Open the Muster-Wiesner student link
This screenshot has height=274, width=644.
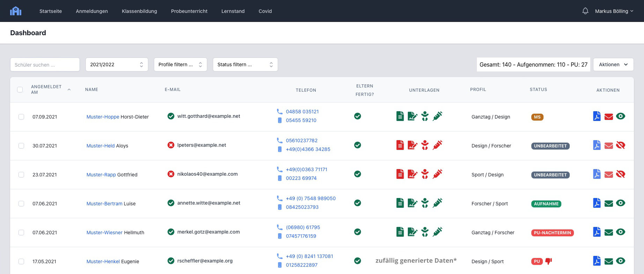point(105,233)
